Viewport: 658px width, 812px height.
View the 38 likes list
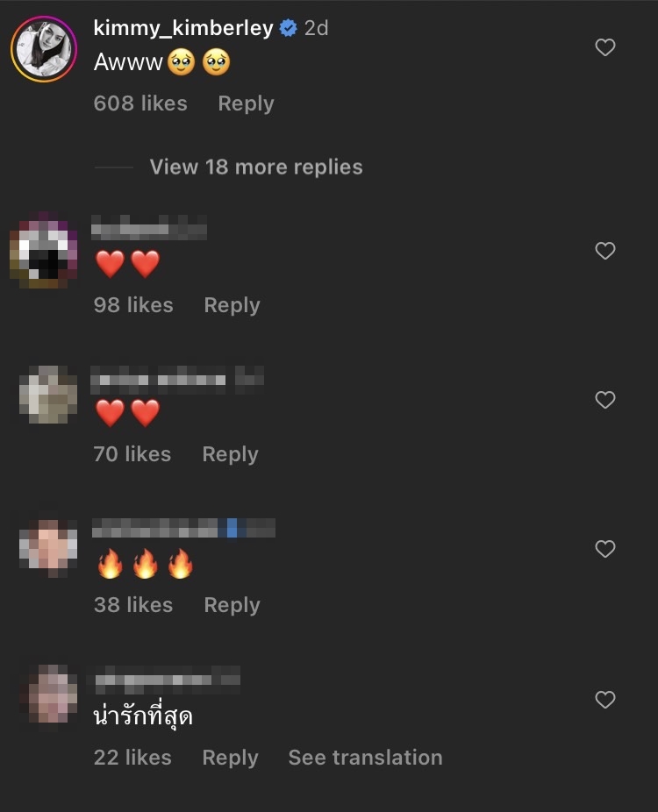pos(133,605)
